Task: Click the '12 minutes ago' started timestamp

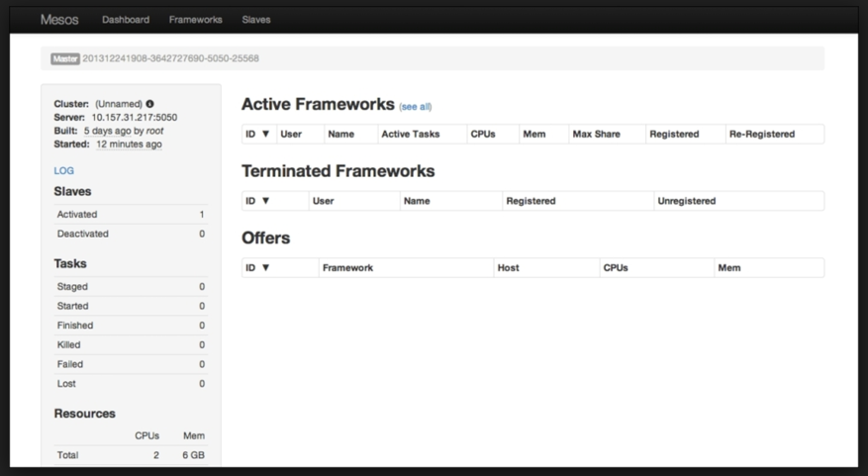Action: point(129,143)
